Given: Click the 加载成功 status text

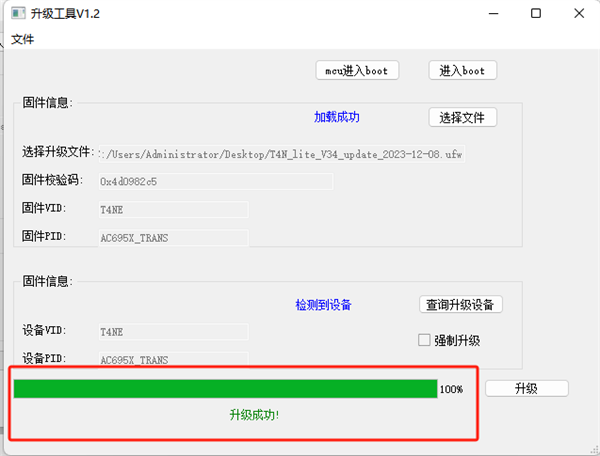Looking at the screenshot, I should coord(336,117).
